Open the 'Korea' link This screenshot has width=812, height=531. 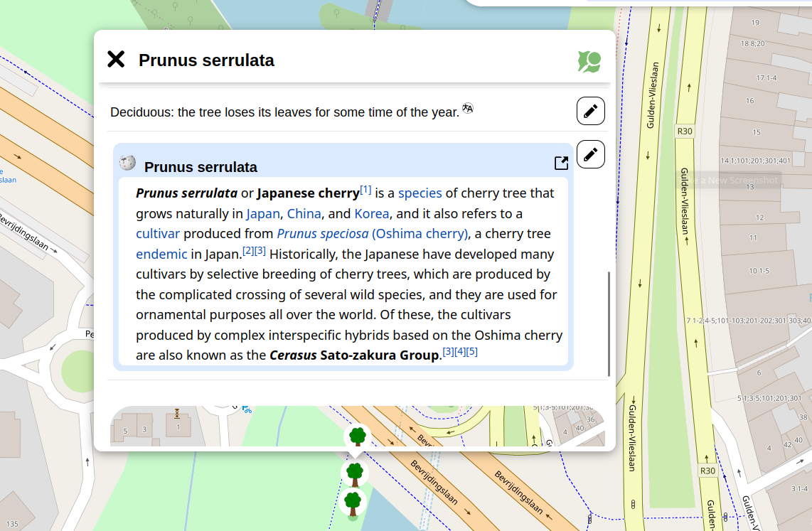(x=371, y=213)
